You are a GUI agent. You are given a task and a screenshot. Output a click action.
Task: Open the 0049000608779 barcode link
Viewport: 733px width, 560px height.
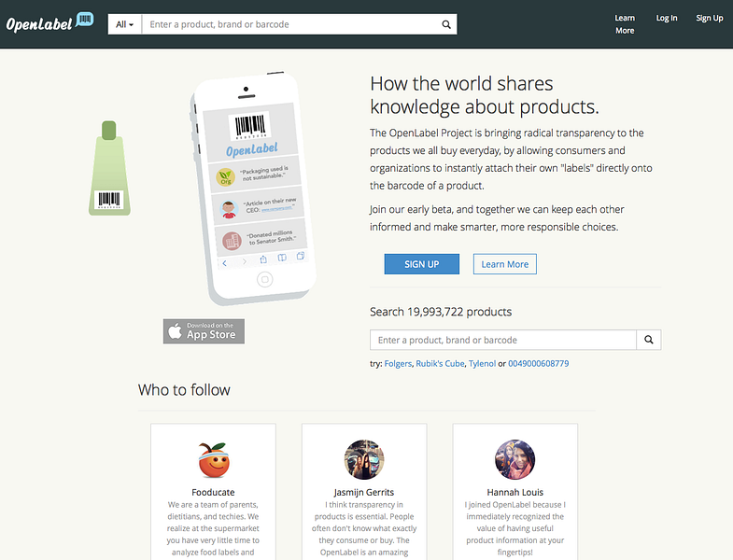click(539, 364)
